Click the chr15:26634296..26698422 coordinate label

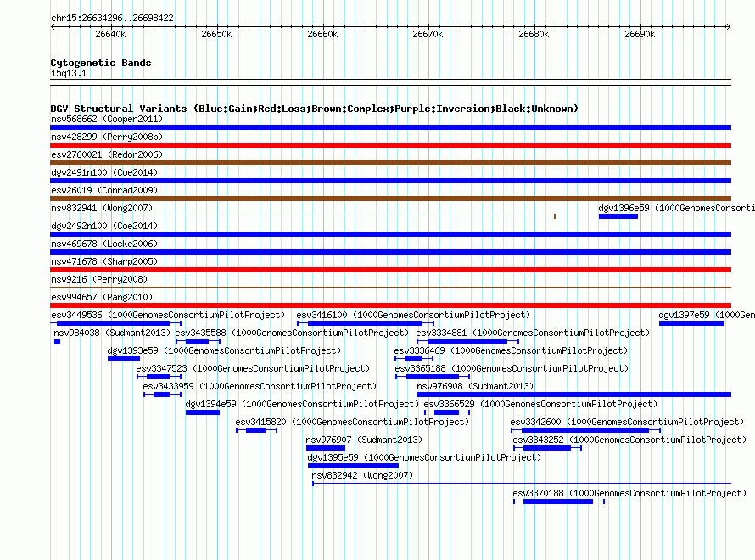tap(112, 18)
